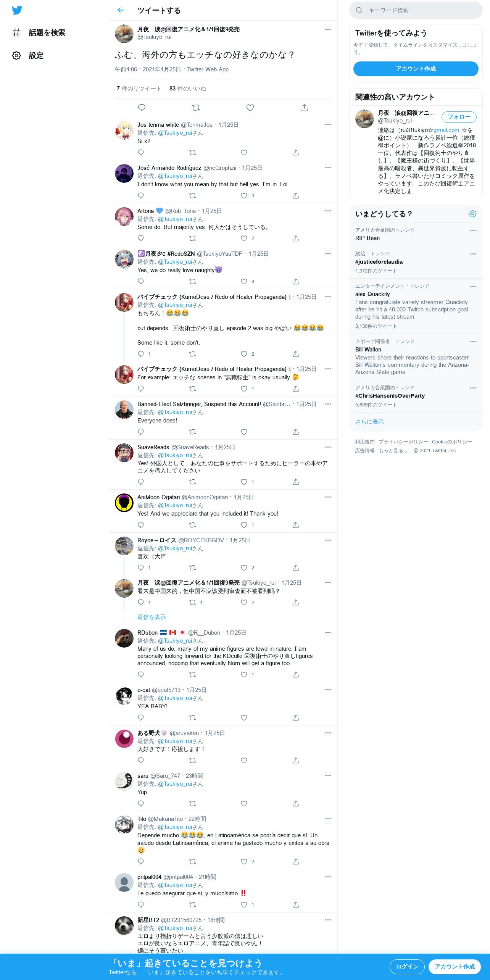Share José Armando Rodríguez's reply
Image resolution: width=490 pixels, height=980 pixels.
coord(296,196)
